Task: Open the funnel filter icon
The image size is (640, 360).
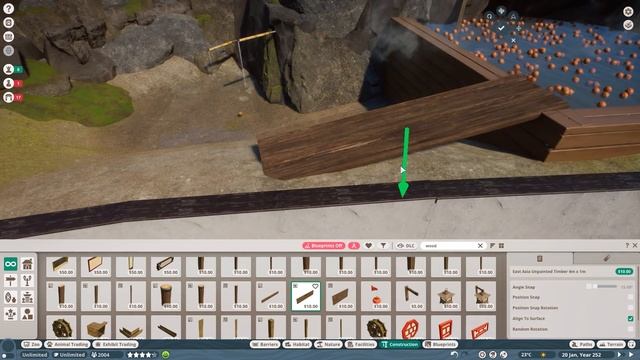Action: pos(383,246)
